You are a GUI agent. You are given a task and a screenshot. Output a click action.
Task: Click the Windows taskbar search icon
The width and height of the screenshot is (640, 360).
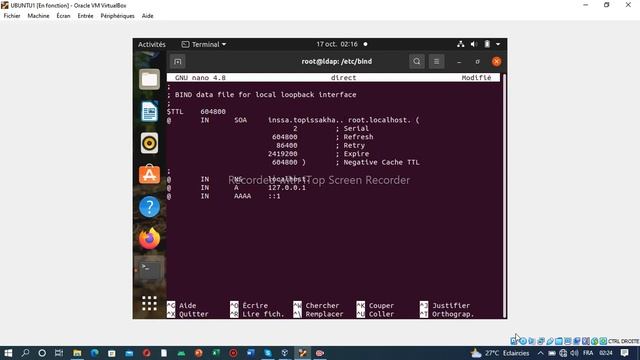click(25, 353)
